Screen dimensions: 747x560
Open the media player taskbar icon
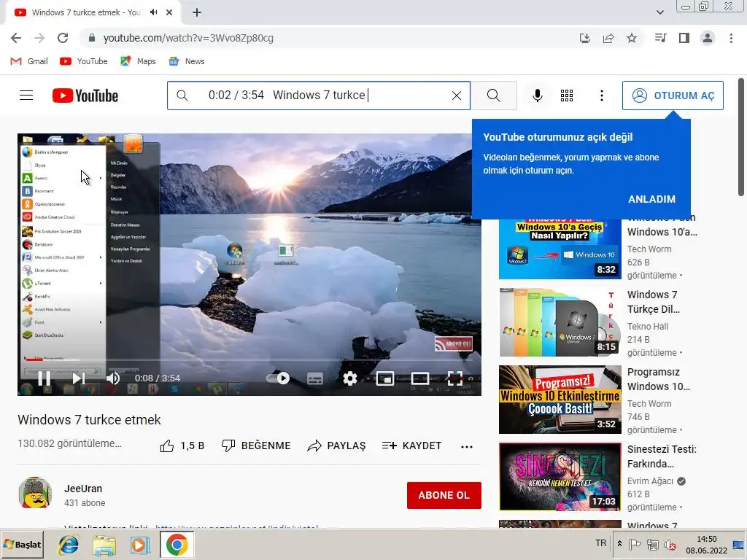pyautogui.click(x=139, y=545)
